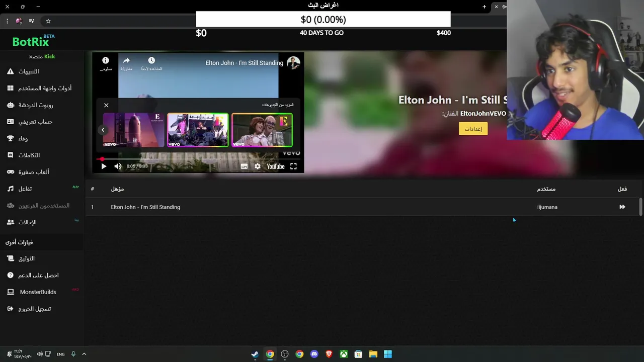Click the watch later clock icon
644x362 pixels.
point(151,60)
